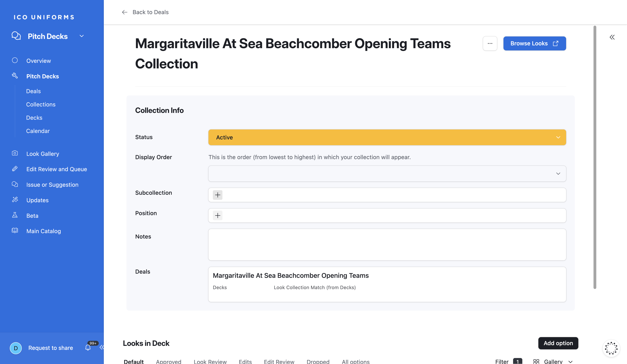The width and height of the screenshot is (627, 364).
Task: Click the chat bubble Issue or Suggestion icon
Action: [x=15, y=184]
